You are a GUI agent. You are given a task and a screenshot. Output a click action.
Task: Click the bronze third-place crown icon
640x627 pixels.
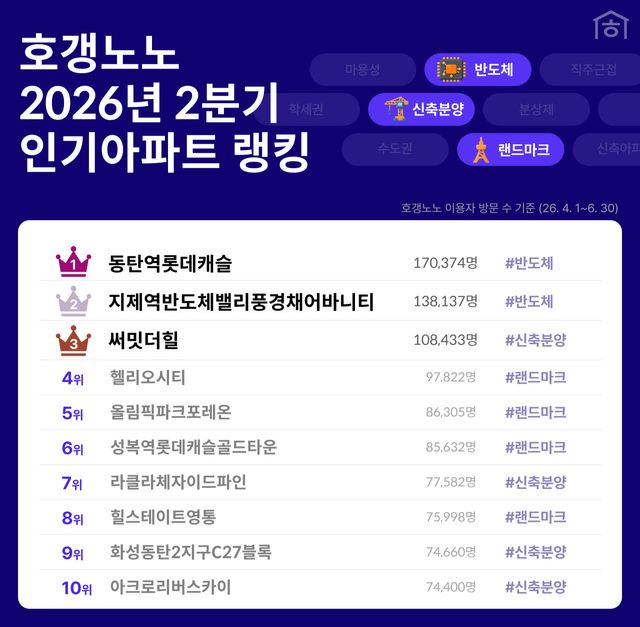pyautogui.click(x=73, y=341)
